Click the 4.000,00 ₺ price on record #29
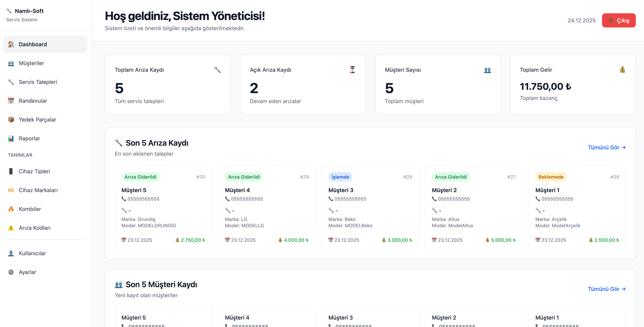 296,240
